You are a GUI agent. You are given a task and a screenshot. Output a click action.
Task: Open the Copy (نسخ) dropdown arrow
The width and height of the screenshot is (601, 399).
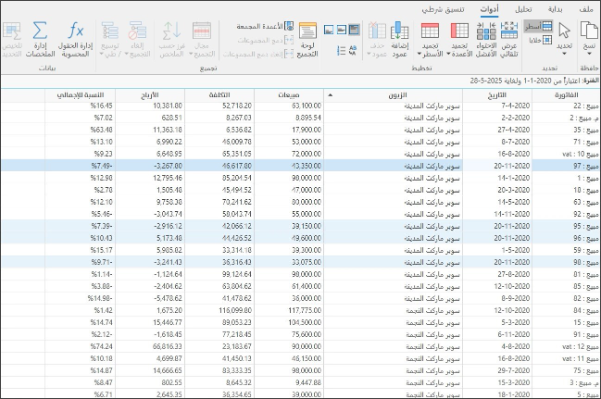pos(589,54)
